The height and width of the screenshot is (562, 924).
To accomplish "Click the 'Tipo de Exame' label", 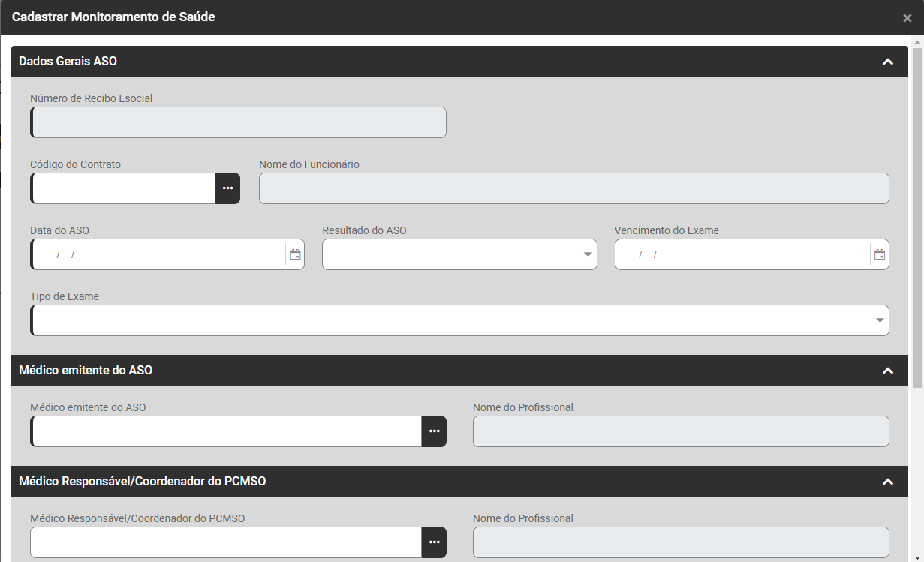I will pos(65,296).
